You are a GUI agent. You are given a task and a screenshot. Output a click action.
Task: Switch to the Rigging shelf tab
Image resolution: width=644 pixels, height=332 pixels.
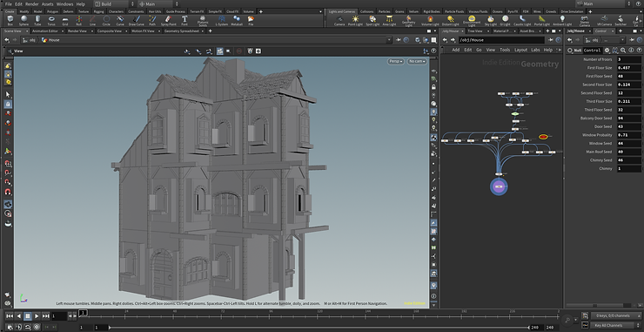[x=98, y=11]
